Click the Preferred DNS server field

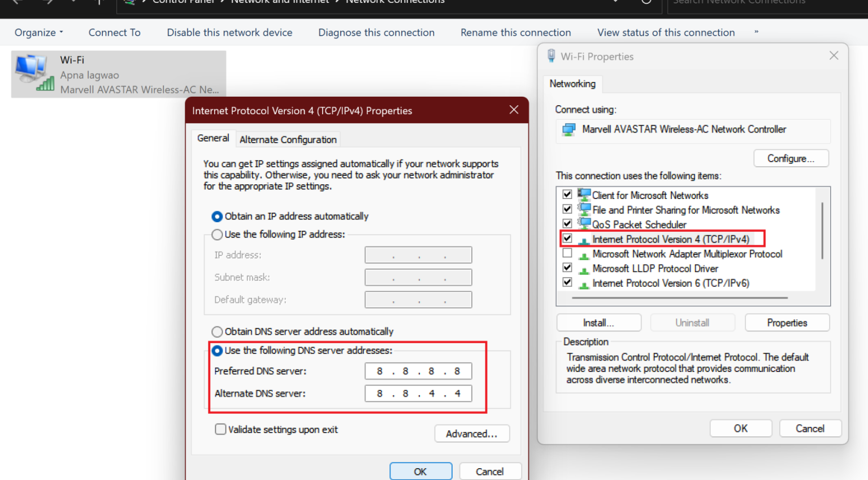(x=418, y=371)
